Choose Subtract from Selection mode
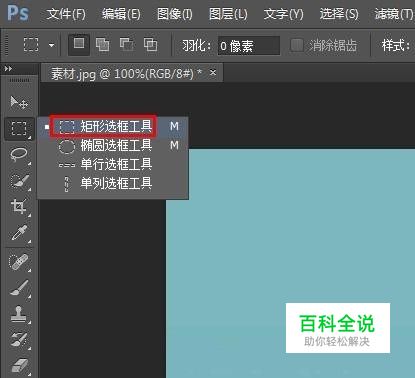The image size is (415, 378). click(127, 44)
